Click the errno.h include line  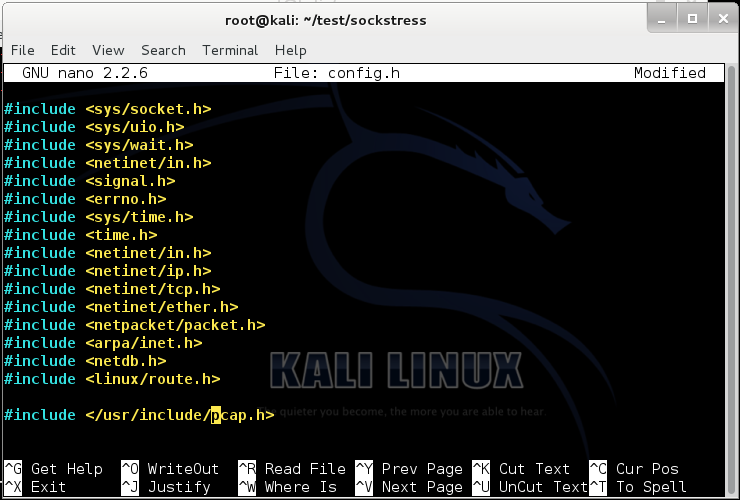tap(85, 199)
